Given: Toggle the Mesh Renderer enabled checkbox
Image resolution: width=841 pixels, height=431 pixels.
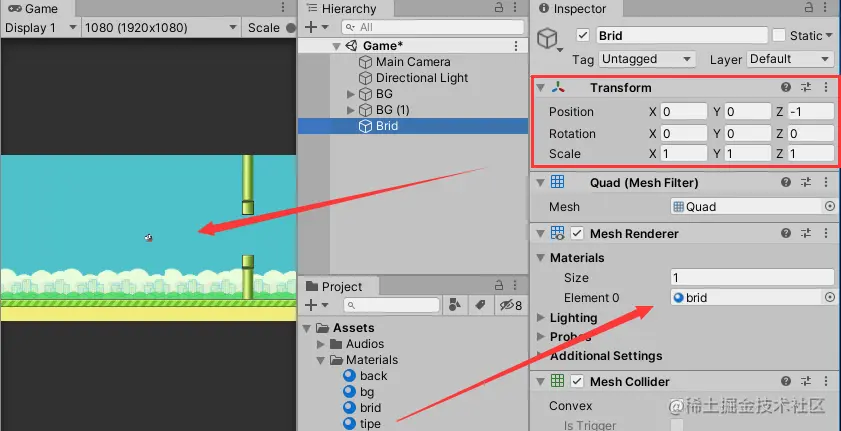Looking at the screenshot, I should (577, 233).
